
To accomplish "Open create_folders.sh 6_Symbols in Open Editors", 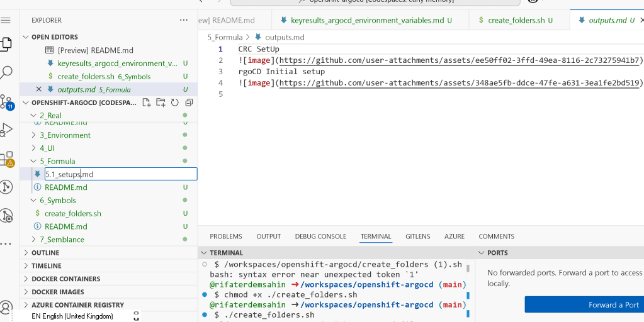I will point(105,76).
